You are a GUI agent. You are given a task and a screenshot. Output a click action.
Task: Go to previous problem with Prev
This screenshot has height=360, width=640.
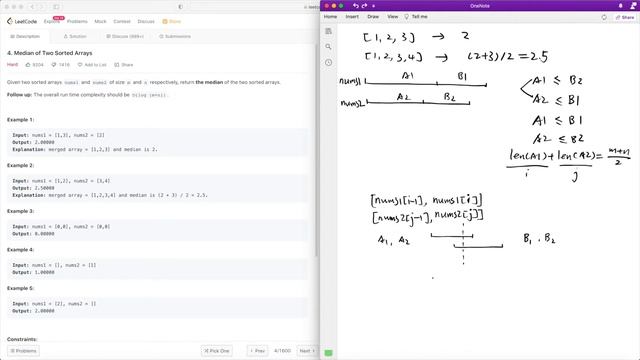pos(257,351)
